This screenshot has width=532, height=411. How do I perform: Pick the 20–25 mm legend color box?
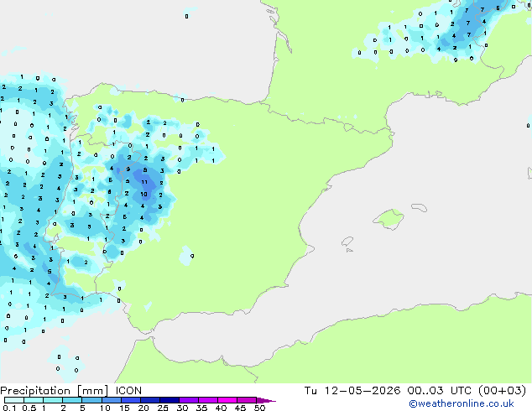tap(150, 400)
